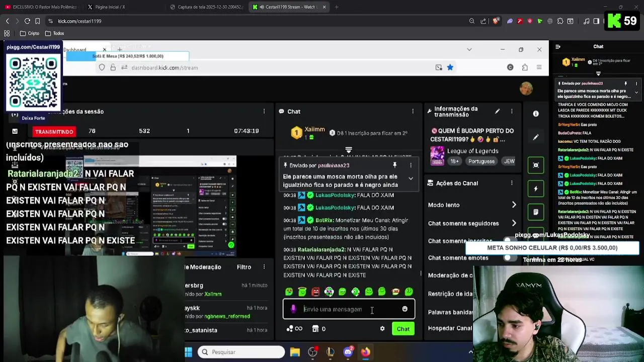
Task: Click the League of Legends category
Action: [473, 151]
